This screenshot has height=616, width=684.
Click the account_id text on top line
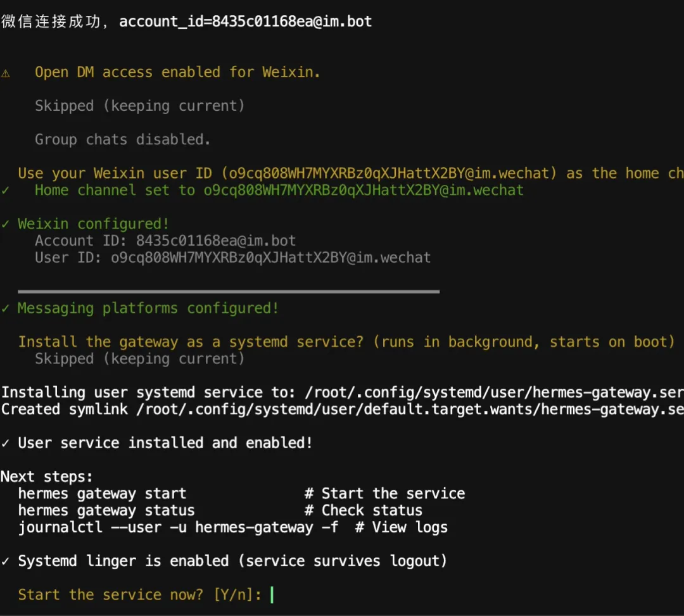245,22
